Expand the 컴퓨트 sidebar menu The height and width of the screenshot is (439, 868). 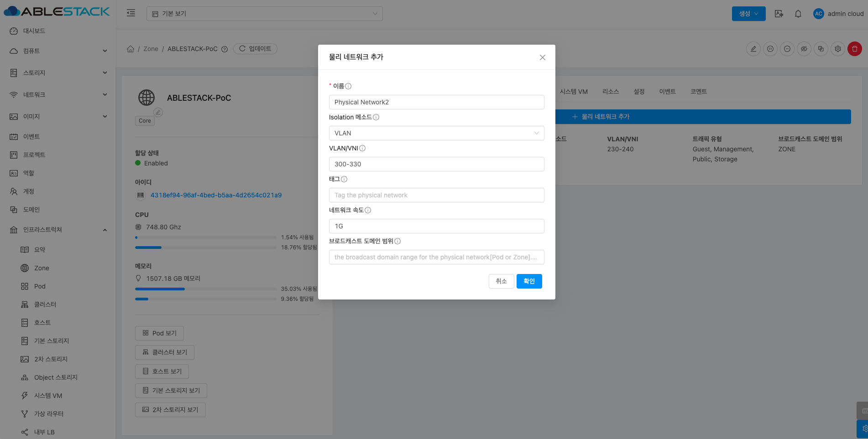pos(58,51)
